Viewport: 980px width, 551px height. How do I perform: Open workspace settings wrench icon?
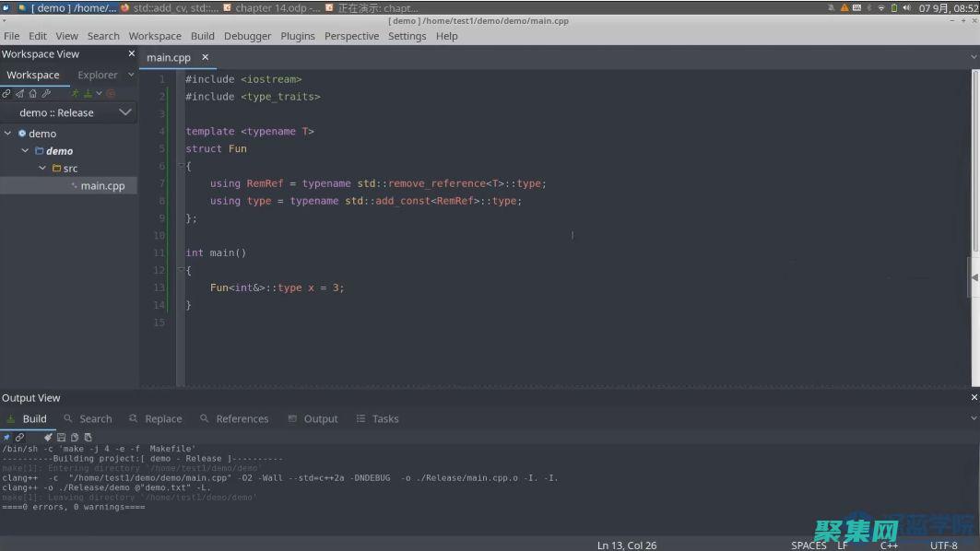click(46, 93)
